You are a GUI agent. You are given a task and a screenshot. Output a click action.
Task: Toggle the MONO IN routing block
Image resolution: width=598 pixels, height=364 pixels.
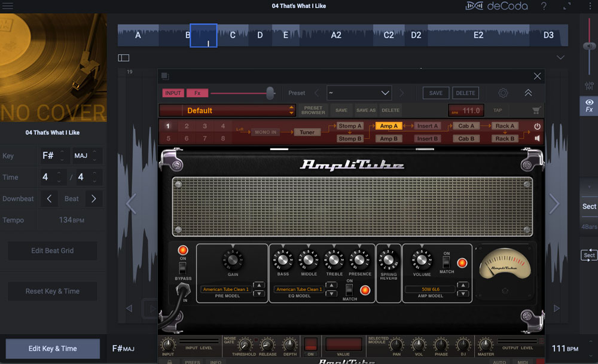[x=266, y=132]
